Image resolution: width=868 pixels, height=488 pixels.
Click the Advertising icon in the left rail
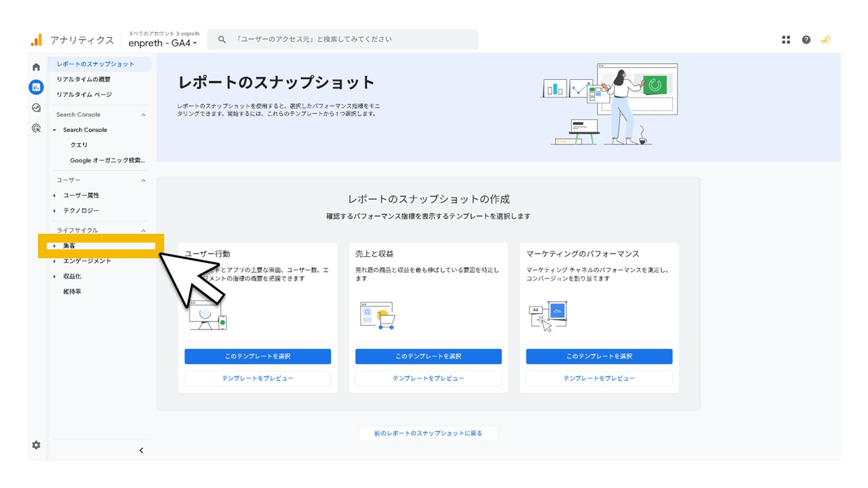point(36,127)
